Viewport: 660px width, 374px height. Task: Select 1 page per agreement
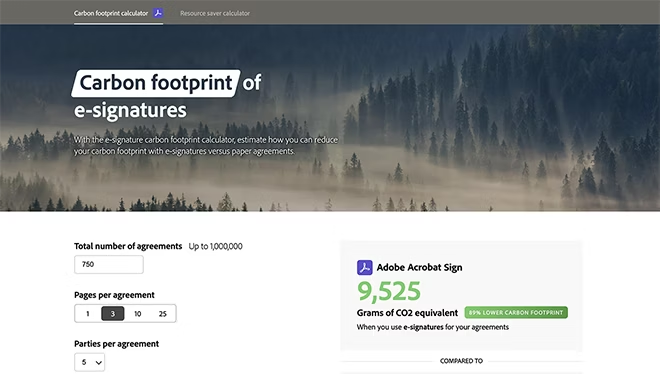[x=88, y=313]
